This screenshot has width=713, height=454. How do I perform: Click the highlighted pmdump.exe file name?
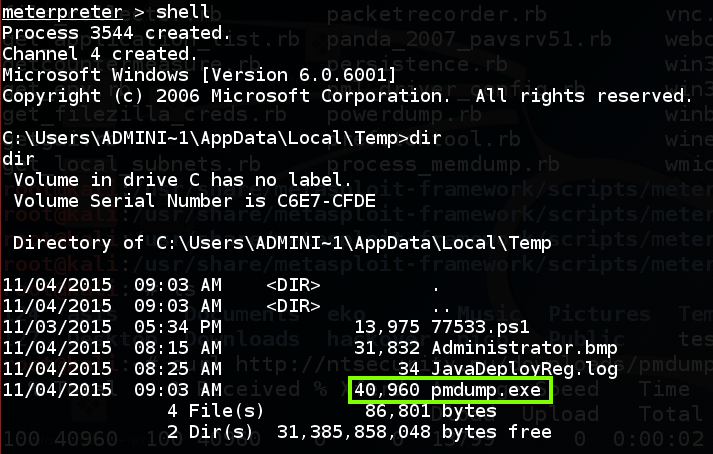tap(487, 391)
